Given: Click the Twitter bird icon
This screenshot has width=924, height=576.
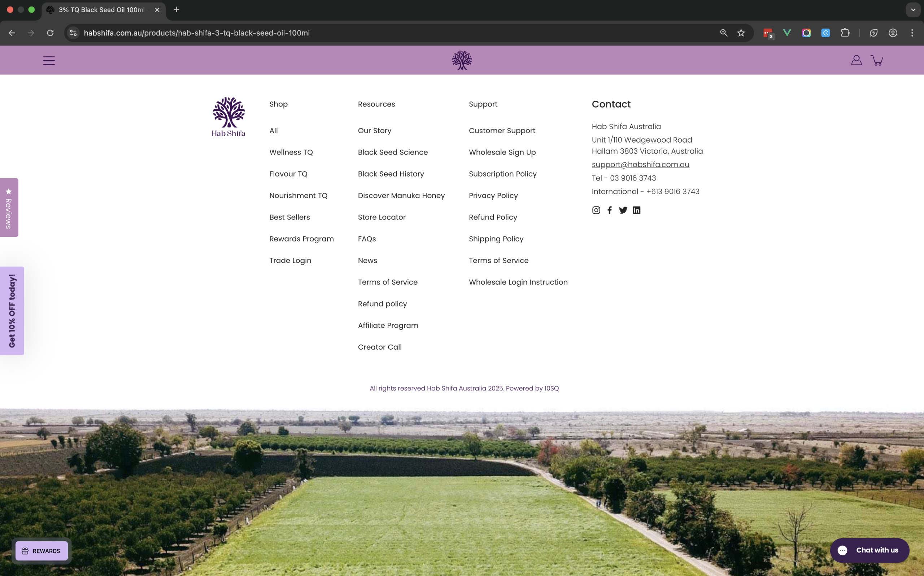Looking at the screenshot, I should [x=623, y=210].
